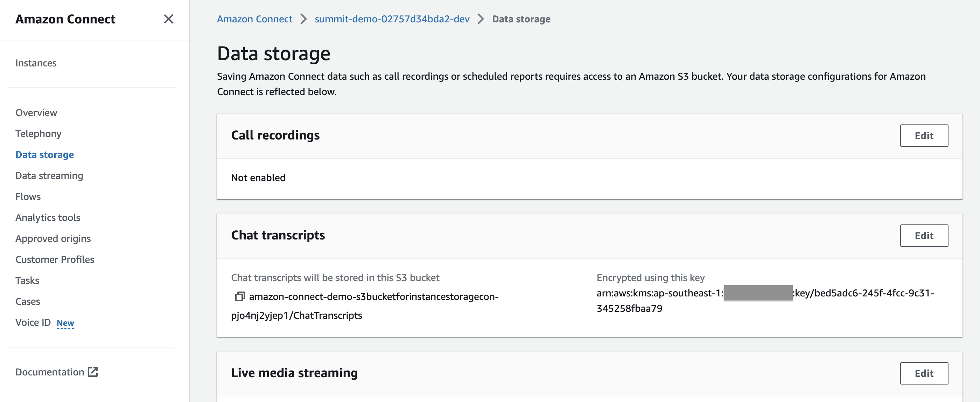This screenshot has height=402, width=980.
Task: Open Approved origins page
Action: (x=53, y=238)
